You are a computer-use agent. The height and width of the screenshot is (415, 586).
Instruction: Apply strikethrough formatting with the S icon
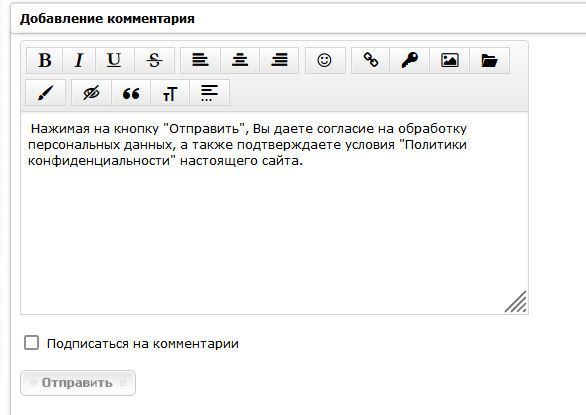click(x=154, y=60)
